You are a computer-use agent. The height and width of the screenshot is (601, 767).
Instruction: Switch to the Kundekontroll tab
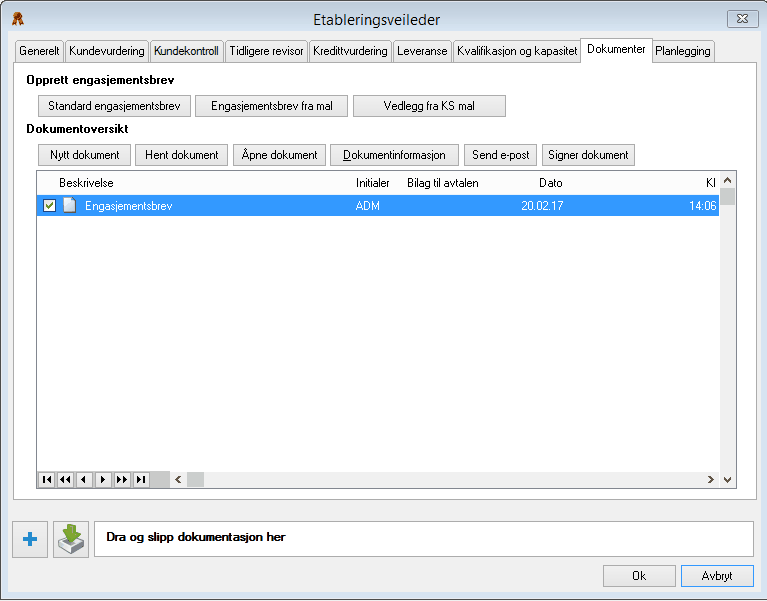click(186, 51)
